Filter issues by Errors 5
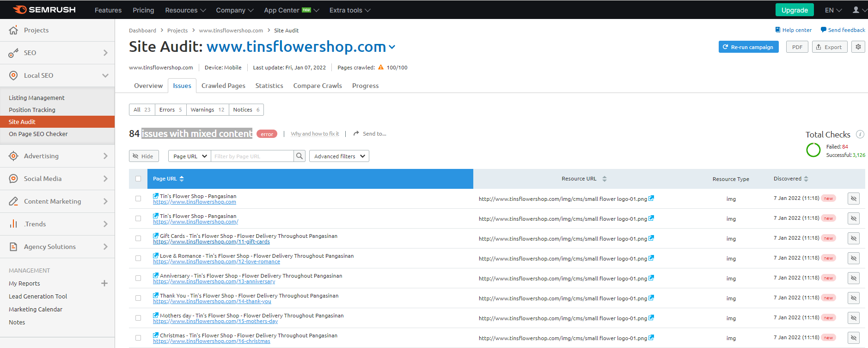The image size is (868, 348). pyautogui.click(x=171, y=110)
